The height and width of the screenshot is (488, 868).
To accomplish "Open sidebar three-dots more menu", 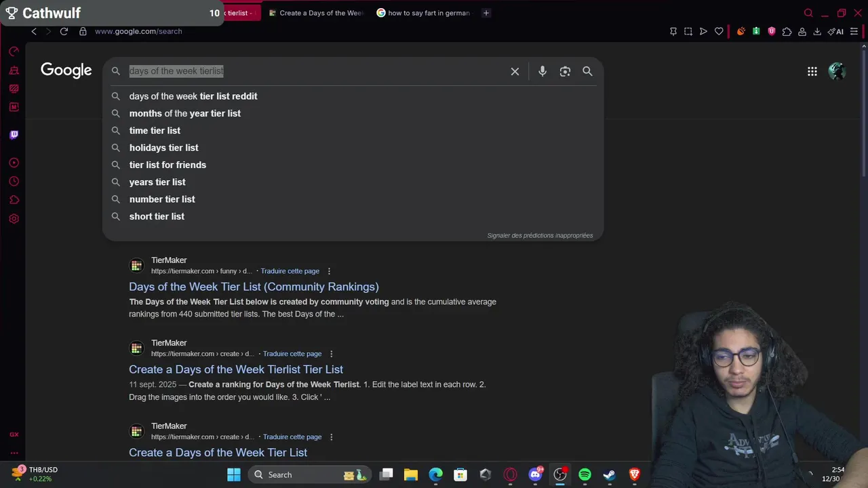I will [x=14, y=453].
